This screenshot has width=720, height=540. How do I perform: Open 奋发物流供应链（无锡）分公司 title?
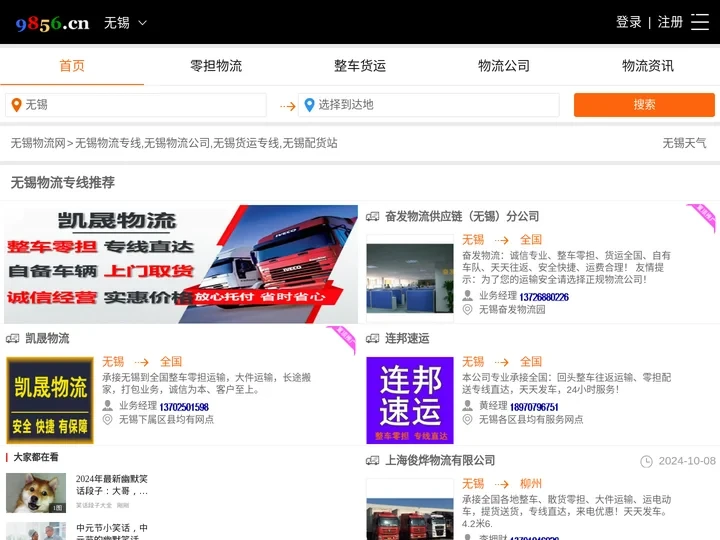pyautogui.click(x=462, y=216)
